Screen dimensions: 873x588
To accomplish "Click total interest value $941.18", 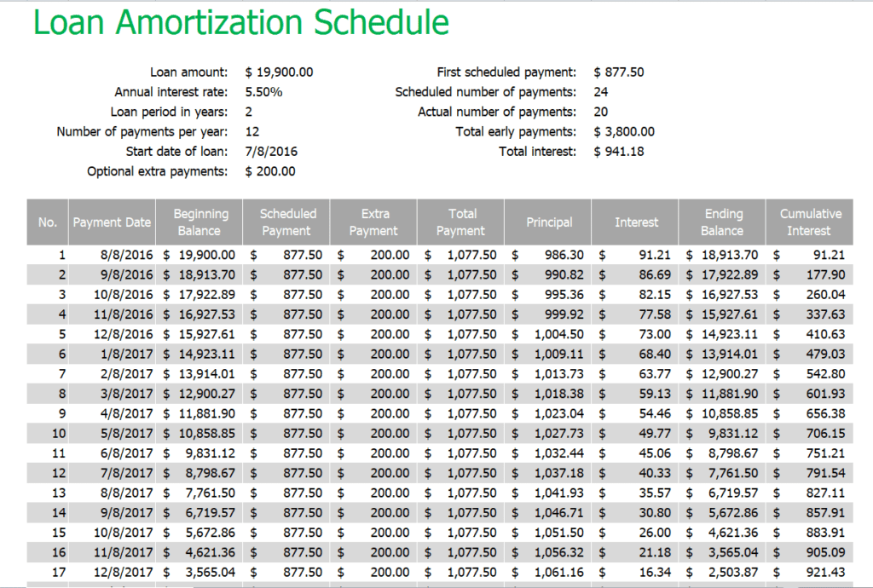I will (x=619, y=152).
